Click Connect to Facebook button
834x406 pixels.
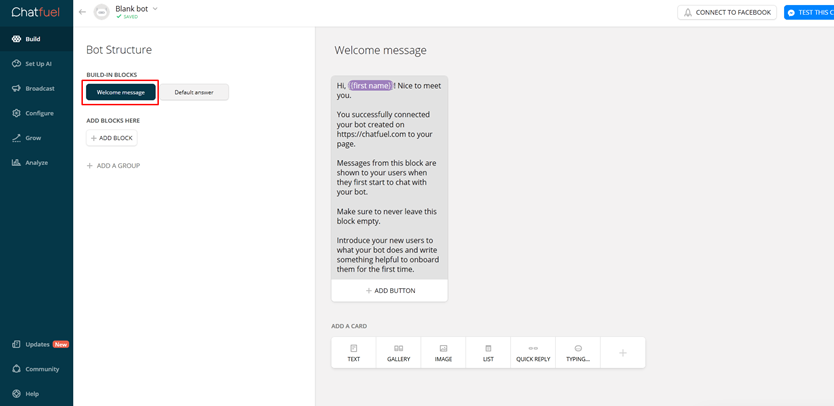click(727, 12)
